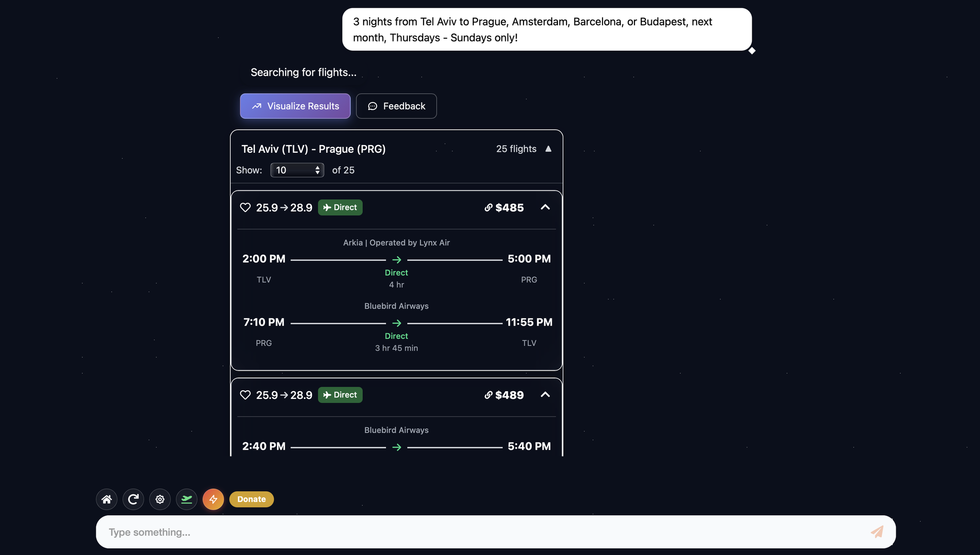Viewport: 980px width, 555px height.
Task: Click the Donate button
Action: 252,499
